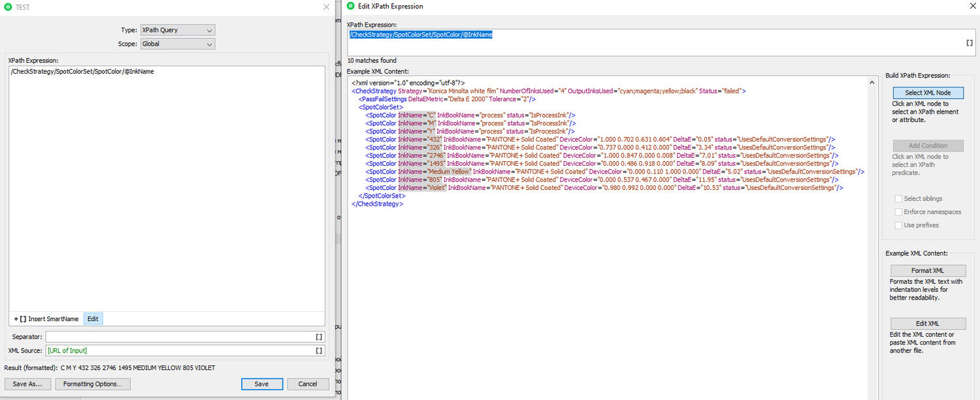Click the bracket icon in the right XPath Expression box
Screen dimensions: 980x400
pos(970,43)
